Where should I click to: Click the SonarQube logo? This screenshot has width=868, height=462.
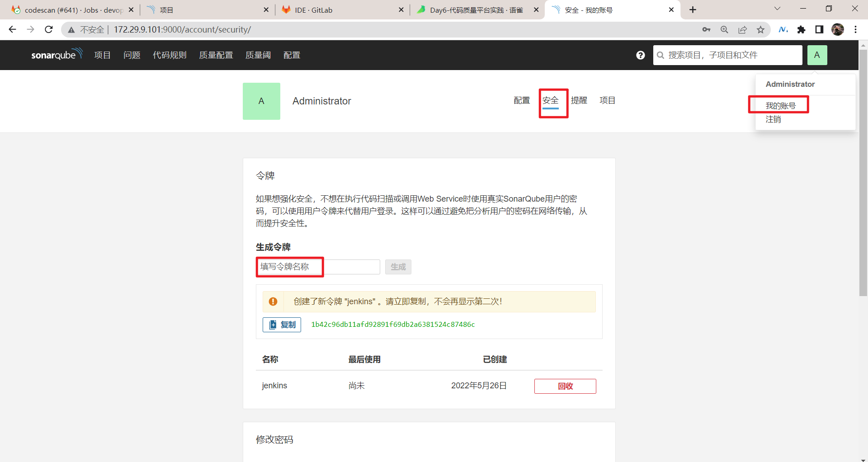pos(57,54)
